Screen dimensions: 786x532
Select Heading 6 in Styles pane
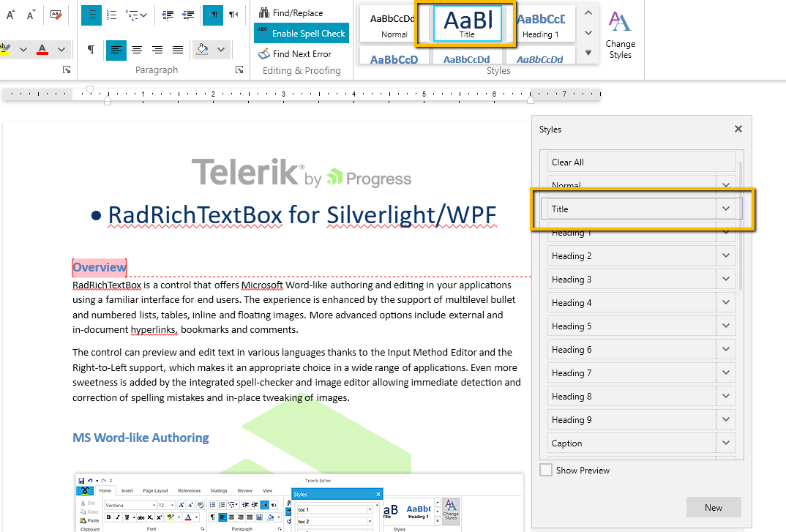(x=632, y=350)
